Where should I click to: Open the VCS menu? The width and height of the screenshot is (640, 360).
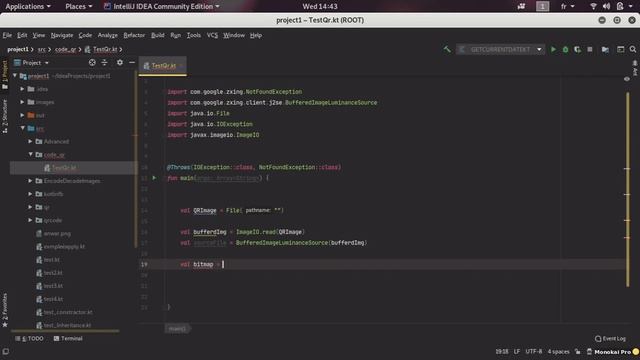coord(212,35)
